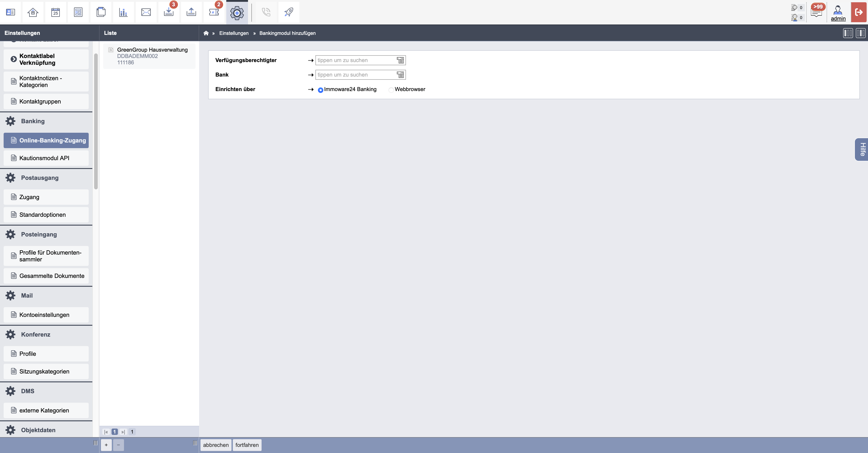Viewport: 868px width, 453px height.
Task: Open the calendar icon showing 25
Action: coord(56,12)
